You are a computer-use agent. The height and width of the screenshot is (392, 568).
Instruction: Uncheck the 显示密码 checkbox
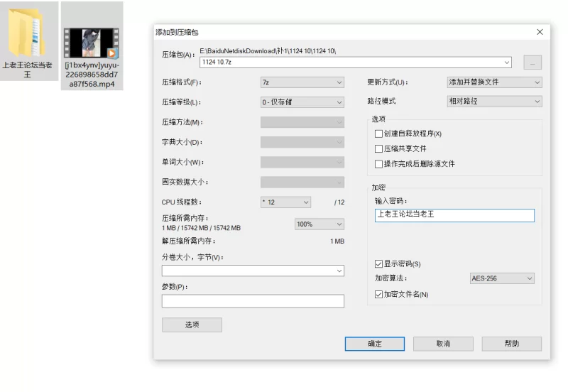378,263
